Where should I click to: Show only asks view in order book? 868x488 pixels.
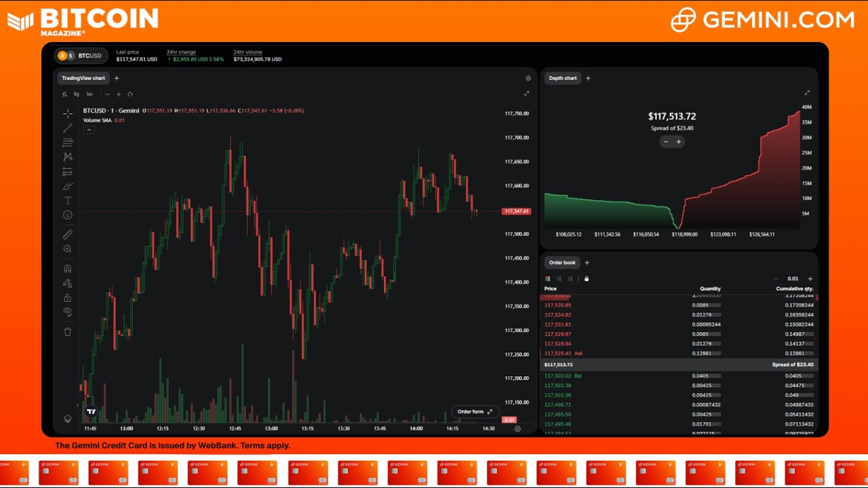point(570,279)
